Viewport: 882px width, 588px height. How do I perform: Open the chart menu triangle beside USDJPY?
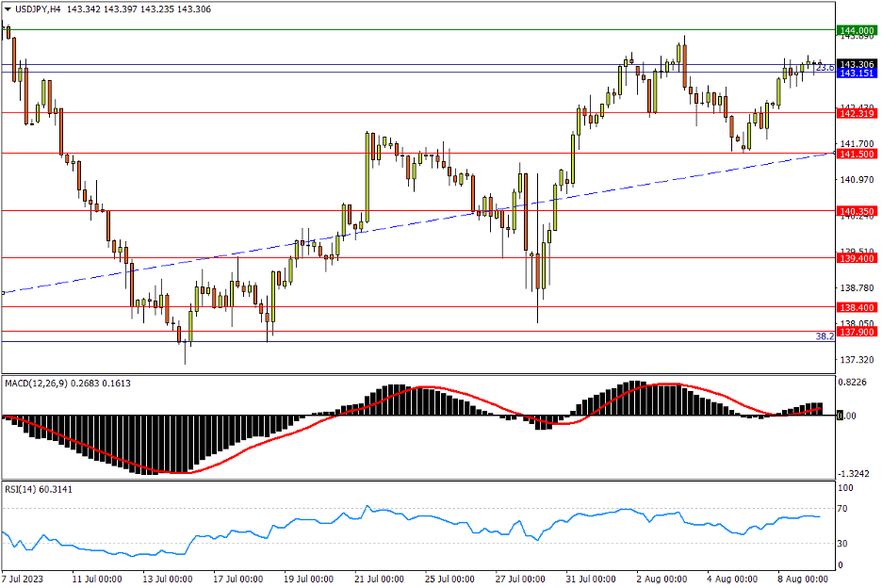point(8,8)
